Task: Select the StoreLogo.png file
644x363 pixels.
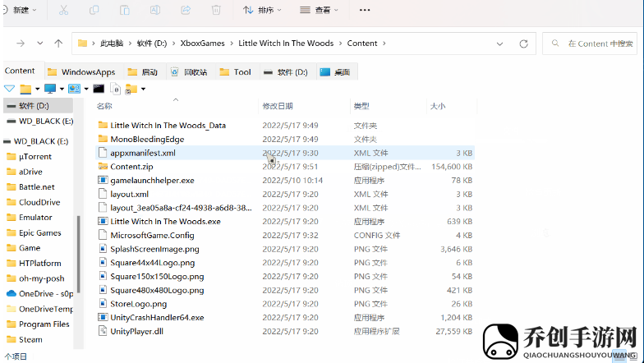Action: (138, 304)
